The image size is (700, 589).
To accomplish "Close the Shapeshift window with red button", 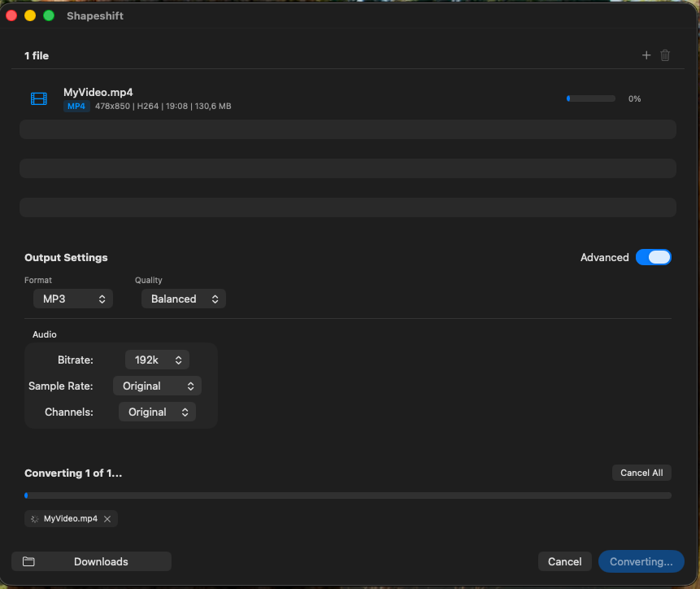I will (x=11, y=15).
